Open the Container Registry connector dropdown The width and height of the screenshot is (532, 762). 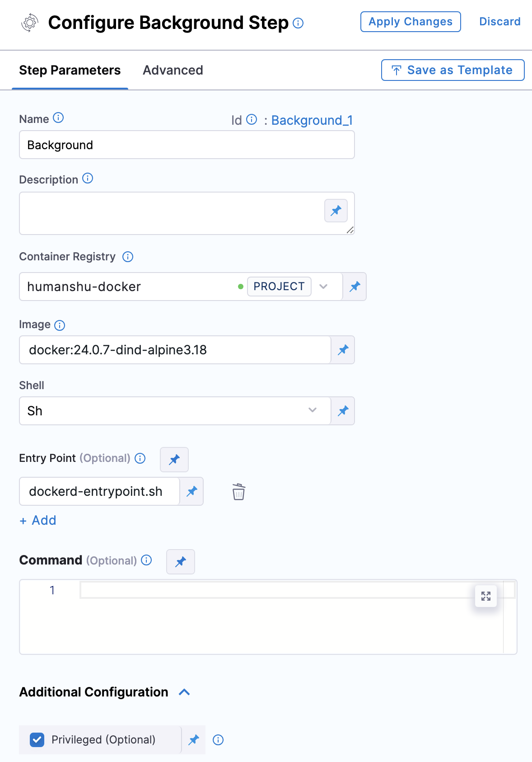(x=323, y=287)
